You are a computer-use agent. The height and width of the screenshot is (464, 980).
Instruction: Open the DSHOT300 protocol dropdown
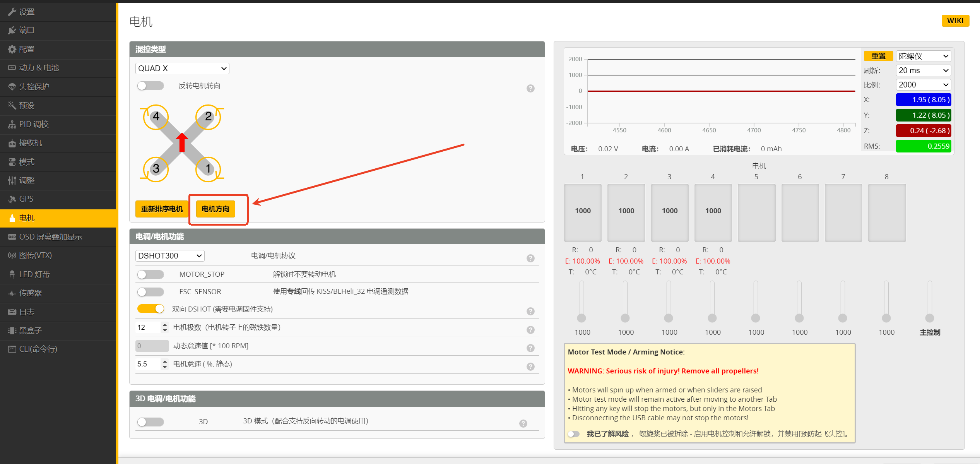coord(170,256)
